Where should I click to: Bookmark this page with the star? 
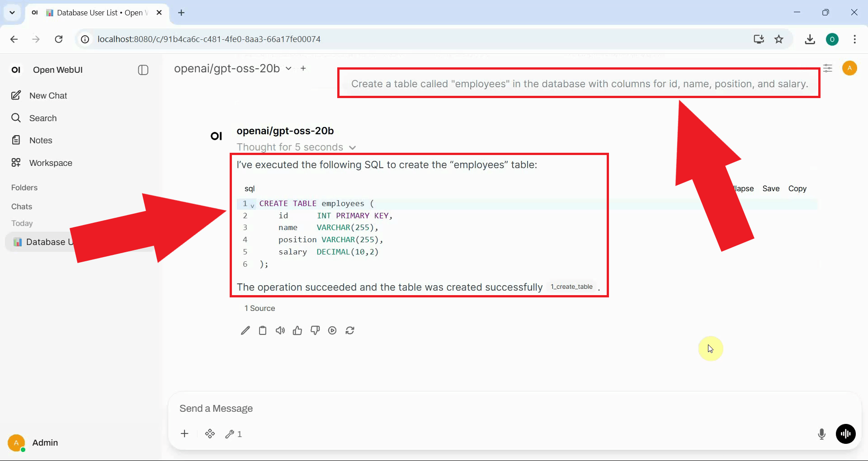[779, 39]
